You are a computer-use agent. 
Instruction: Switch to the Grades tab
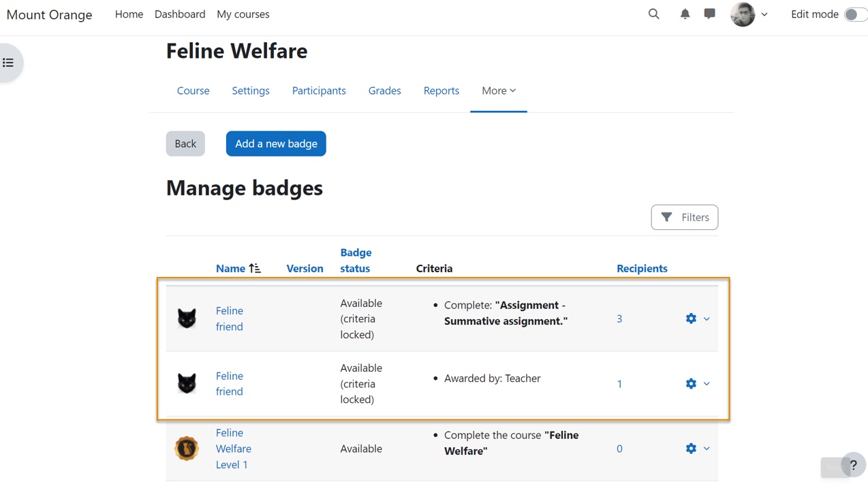coord(384,90)
